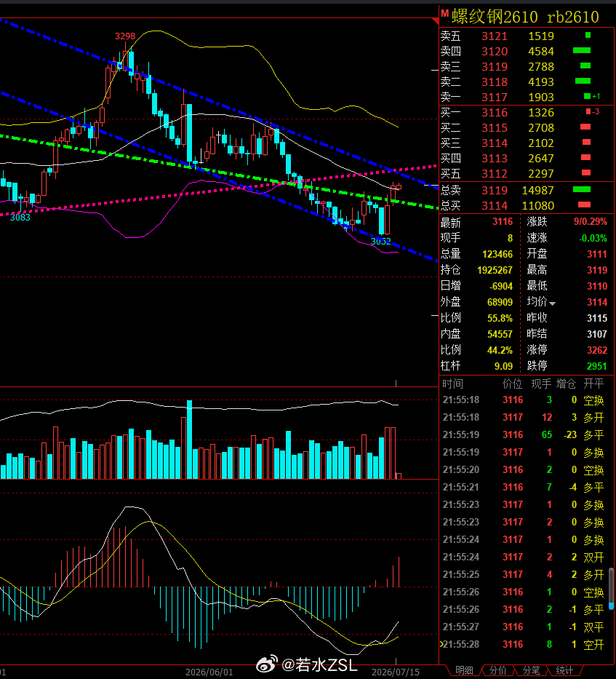
Task: Click the 2026/07/15 date axis label
Action: 395,672
